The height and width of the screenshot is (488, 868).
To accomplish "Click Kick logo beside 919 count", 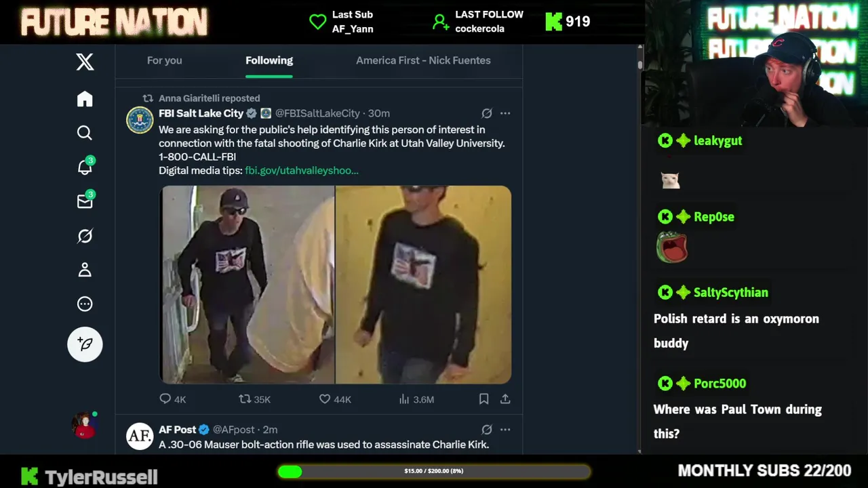I will pyautogui.click(x=553, y=22).
